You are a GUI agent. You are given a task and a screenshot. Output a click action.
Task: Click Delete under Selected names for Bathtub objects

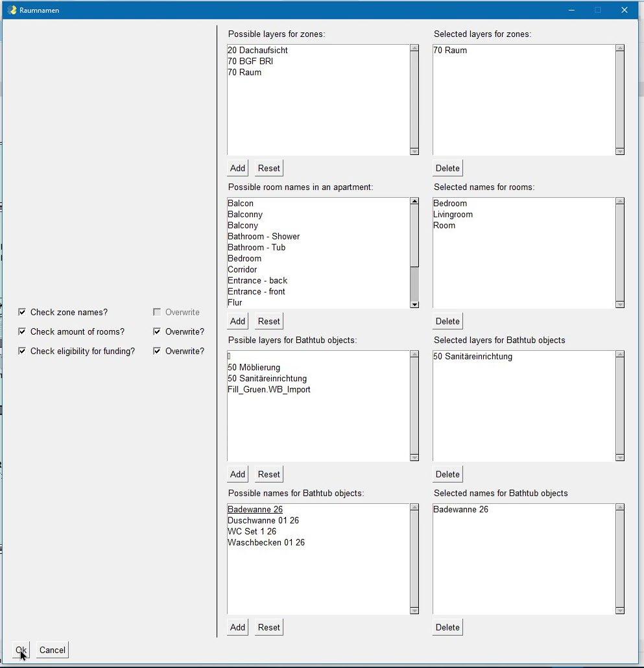coord(447,627)
